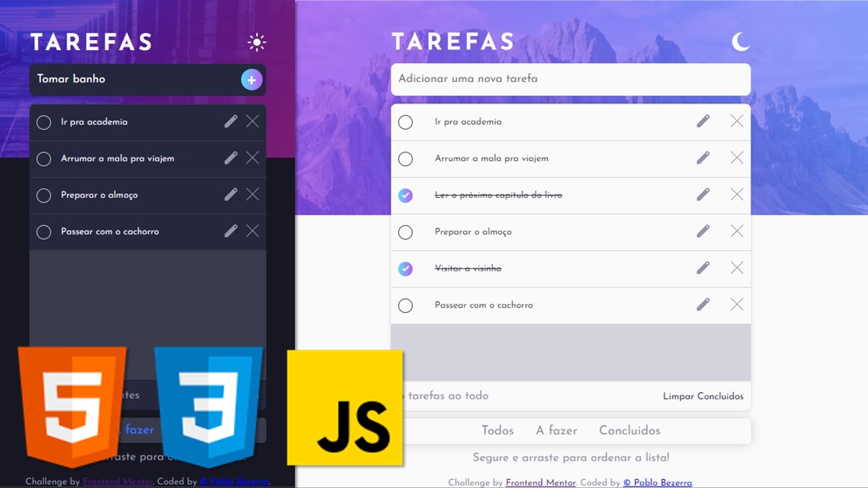This screenshot has height=488, width=868.
Task: Check 'Preparar o almoço' in light panel
Action: tap(406, 232)
